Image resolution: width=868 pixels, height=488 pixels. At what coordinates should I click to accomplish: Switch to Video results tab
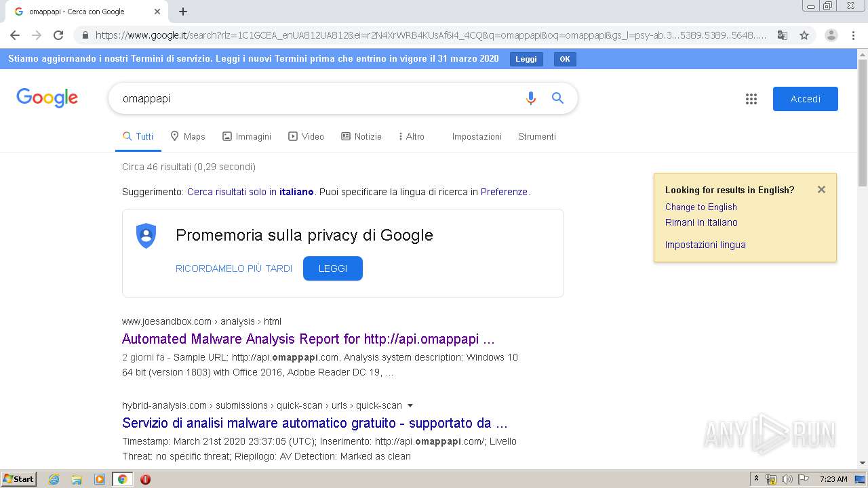point(306,136)
